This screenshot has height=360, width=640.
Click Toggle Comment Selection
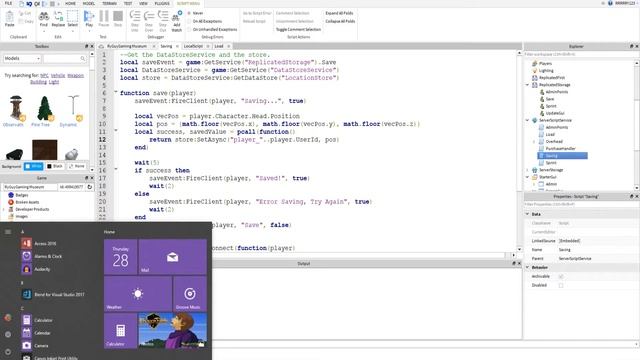click(298, 29)
